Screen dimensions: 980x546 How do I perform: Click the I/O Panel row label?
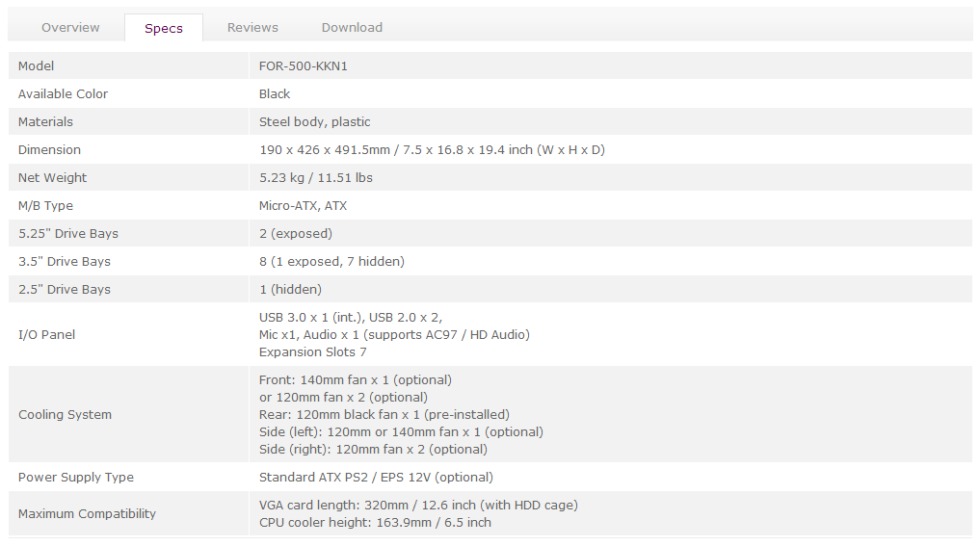46,335
